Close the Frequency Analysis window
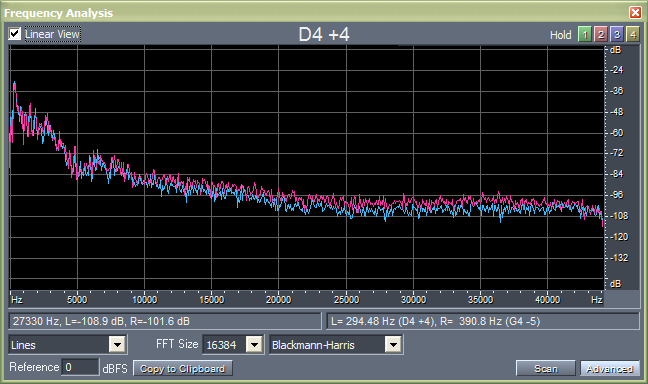Screen dimensions: 648x384 pos(635,12)
